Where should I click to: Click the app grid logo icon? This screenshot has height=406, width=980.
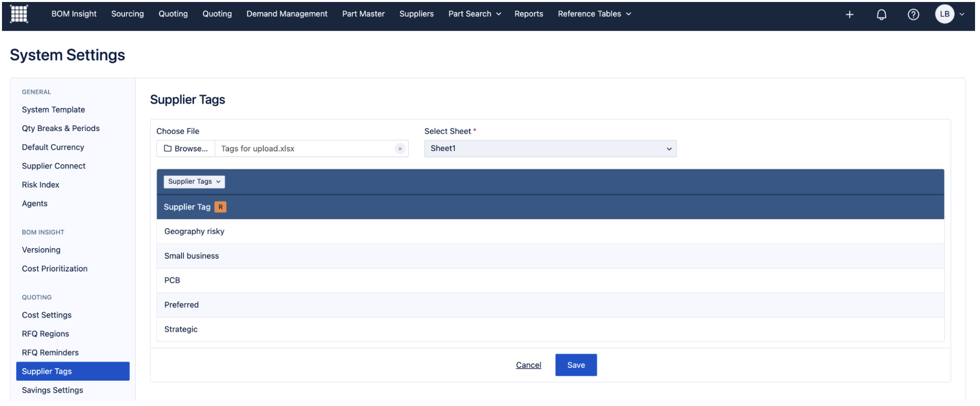point(19,14)
